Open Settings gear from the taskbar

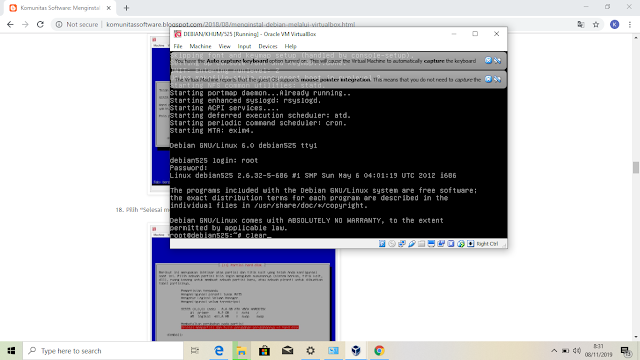[310, 351]
